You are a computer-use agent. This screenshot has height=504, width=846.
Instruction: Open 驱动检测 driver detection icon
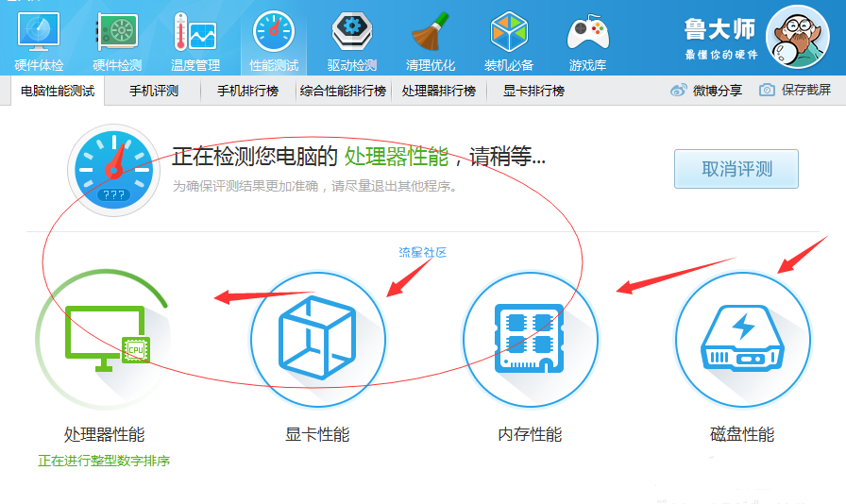pyautogui.click(x=352, y=32)
